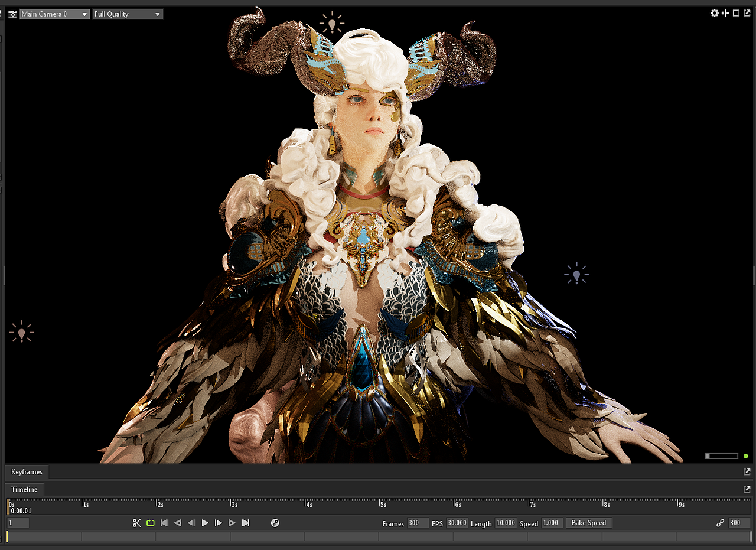The image size is (756, 550).
Task: Click the 7s mark on timeline ruler
Action: (x=532, y=505)
